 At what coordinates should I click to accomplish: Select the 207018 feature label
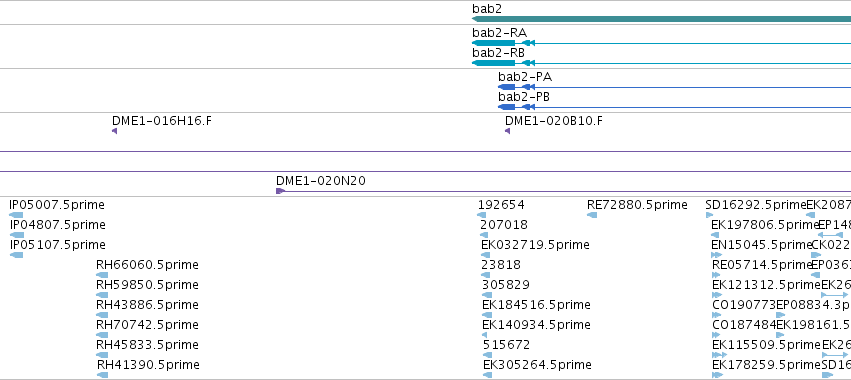tap(504, 225)
